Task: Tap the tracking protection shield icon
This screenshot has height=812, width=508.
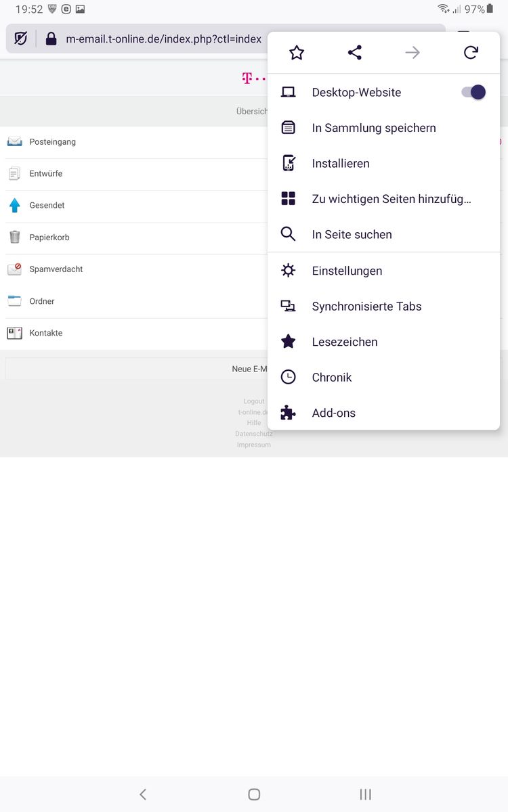Action: [21, 39]
